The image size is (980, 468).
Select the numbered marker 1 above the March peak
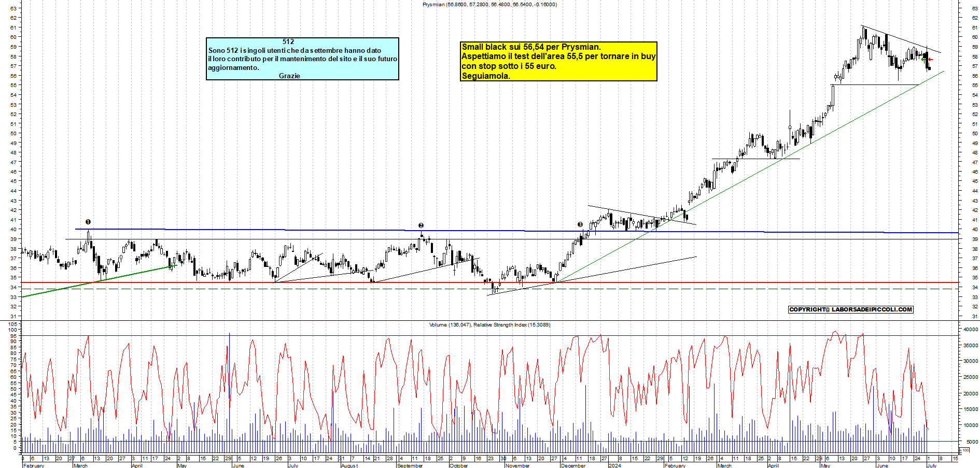point(88,222)
